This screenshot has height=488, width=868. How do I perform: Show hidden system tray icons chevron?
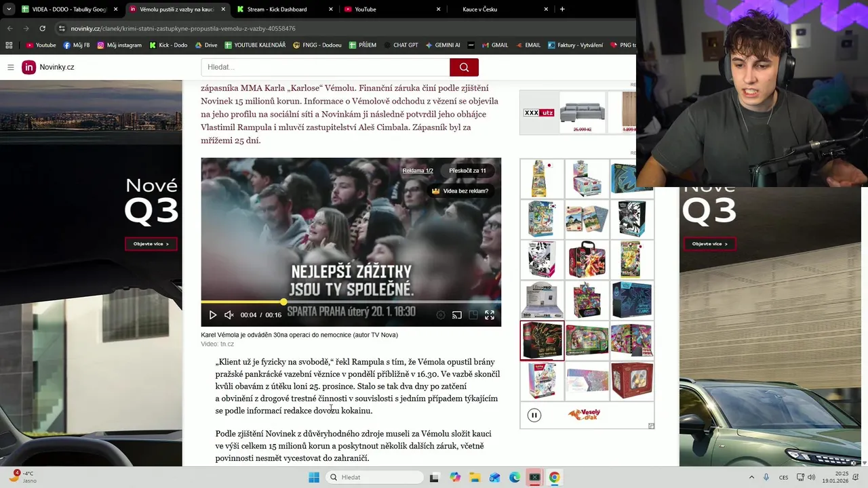coord(751,477)
